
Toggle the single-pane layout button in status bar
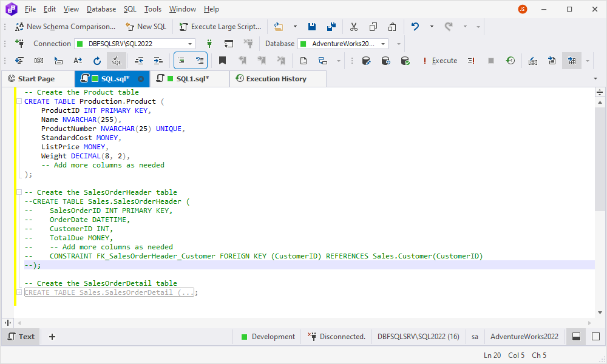[596, 337]
